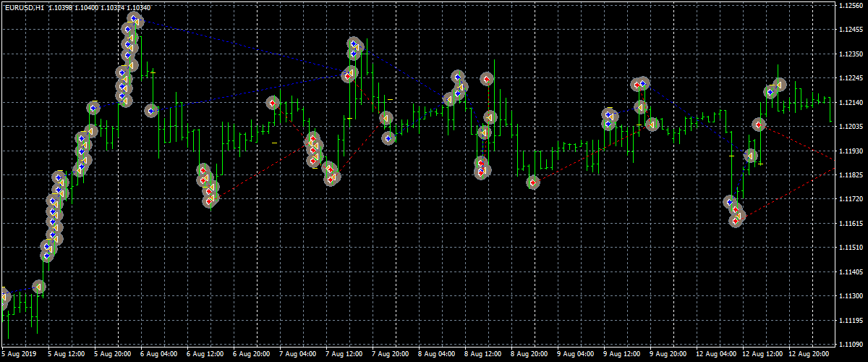This screenshot has height=362, width=868.
Task: Click price axis label 1.11825
Action: (x=851, y=174)
